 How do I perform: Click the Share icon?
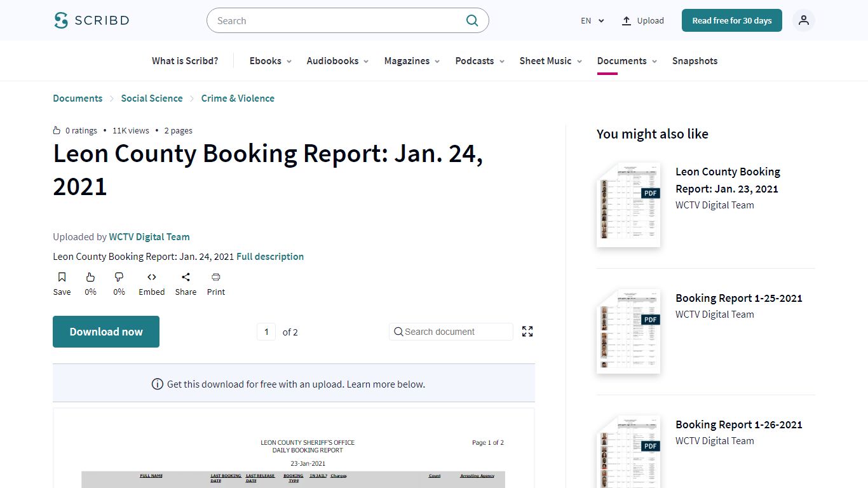coord(186,277)
